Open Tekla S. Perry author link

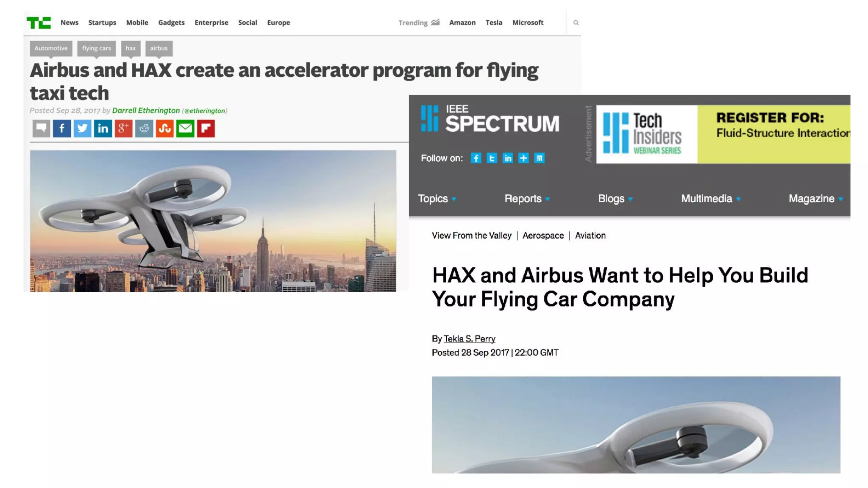click(x=469, y=338)
